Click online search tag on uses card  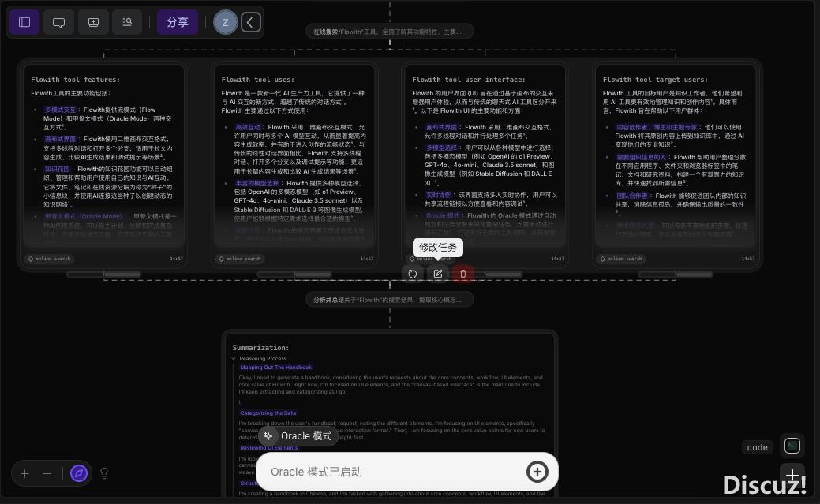point(240,259)
